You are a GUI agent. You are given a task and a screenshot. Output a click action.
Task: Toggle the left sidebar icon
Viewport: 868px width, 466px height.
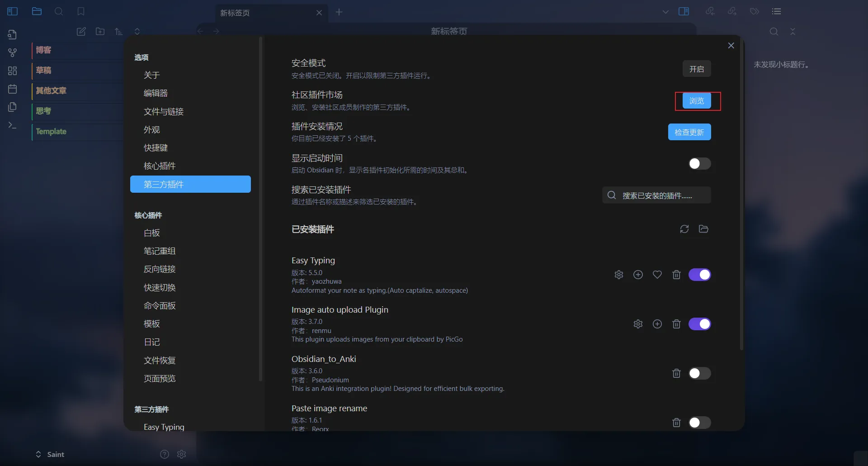coord(13,11)
